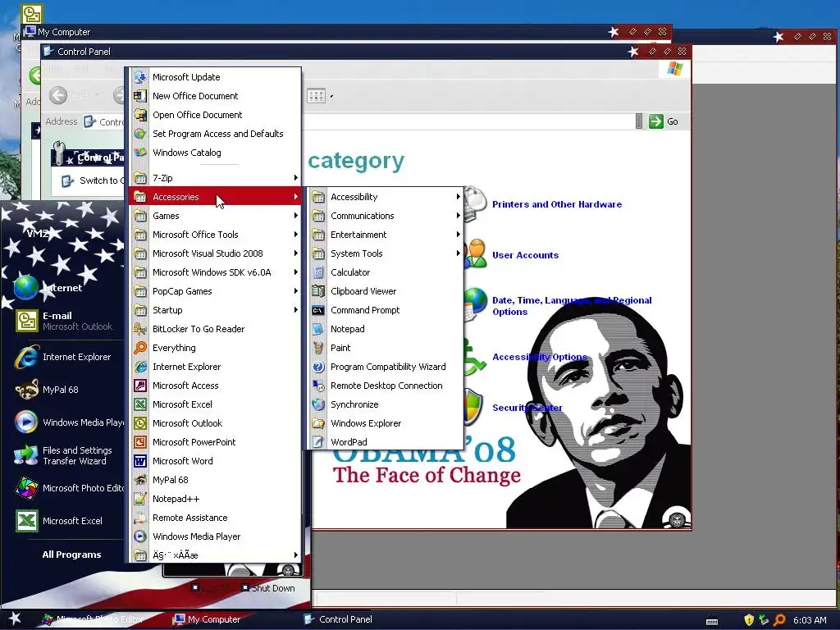Select Windows Explorer from Accessories

[386, 423]
